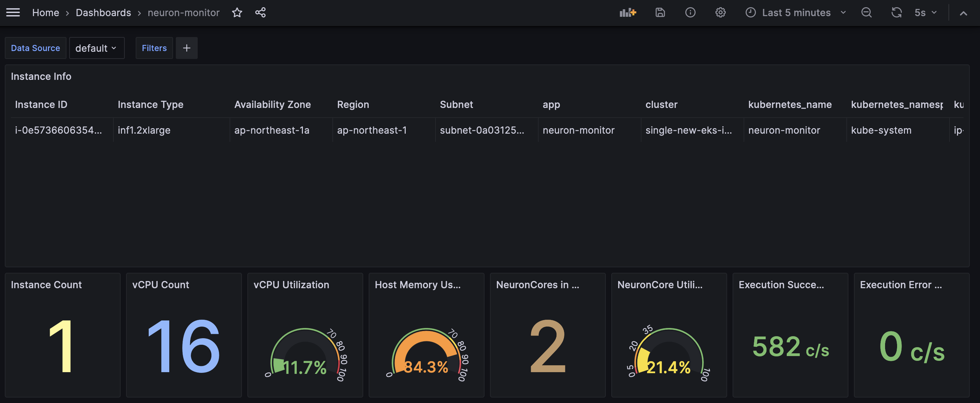The height and width of the screenshot is (403, 980).
Task: Click the vCPU Utilization gauge
Action: pos(305,352)
